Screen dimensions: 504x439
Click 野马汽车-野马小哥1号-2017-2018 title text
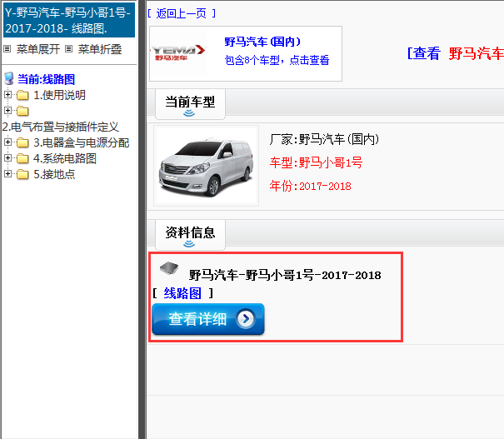pyautogui.click(x=285, y=275)
